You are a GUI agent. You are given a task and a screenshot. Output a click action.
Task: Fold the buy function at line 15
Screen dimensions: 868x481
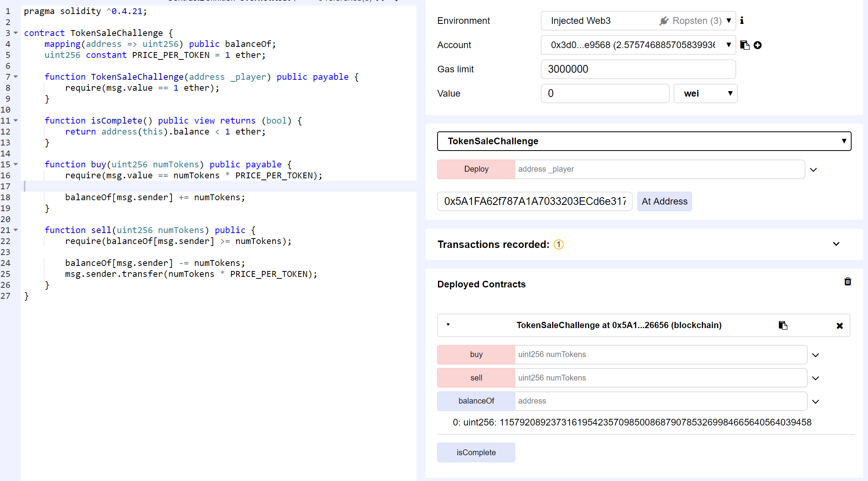click(x=16, y=164)
